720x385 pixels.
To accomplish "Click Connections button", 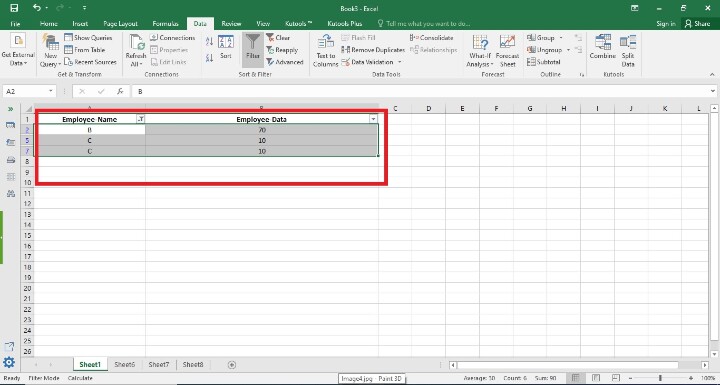I will [173, 38].
